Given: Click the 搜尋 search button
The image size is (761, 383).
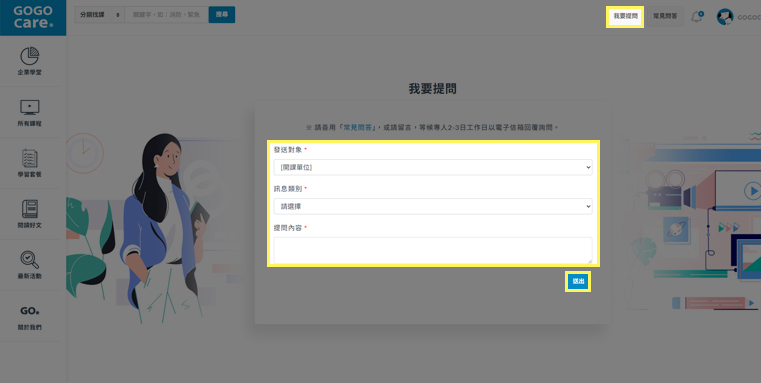Looking at the screenshot, I should [x=222, y=15].
